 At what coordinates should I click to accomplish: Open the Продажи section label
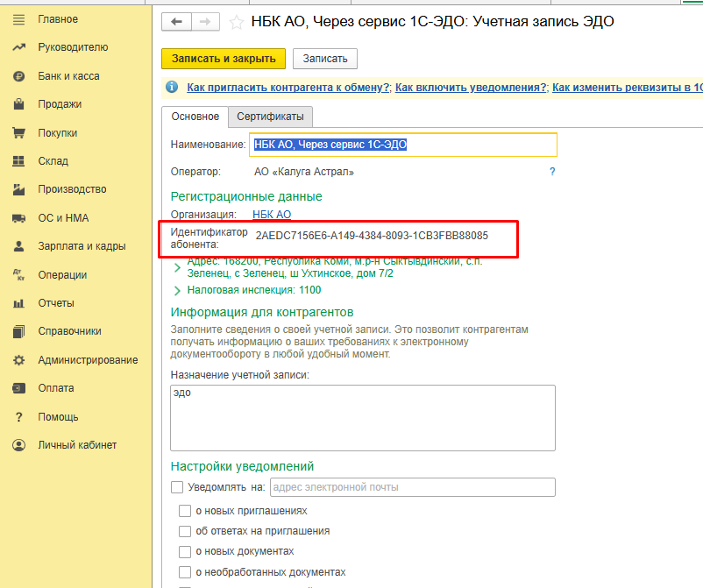[60, 104]
